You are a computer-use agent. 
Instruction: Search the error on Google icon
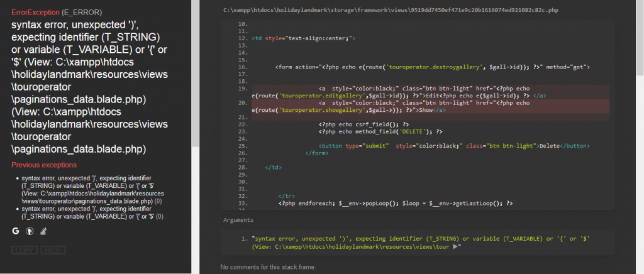16,231
